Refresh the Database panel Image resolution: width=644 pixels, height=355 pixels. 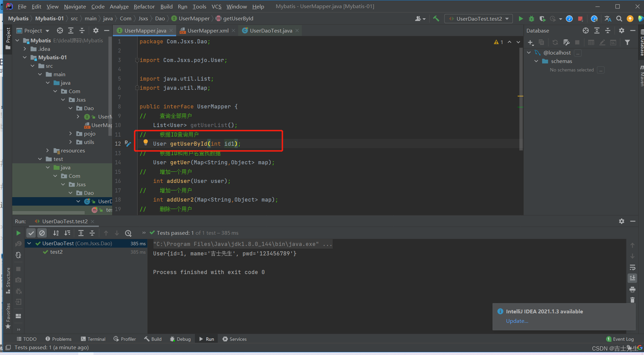pyautogui.click(x=555, y=42)
